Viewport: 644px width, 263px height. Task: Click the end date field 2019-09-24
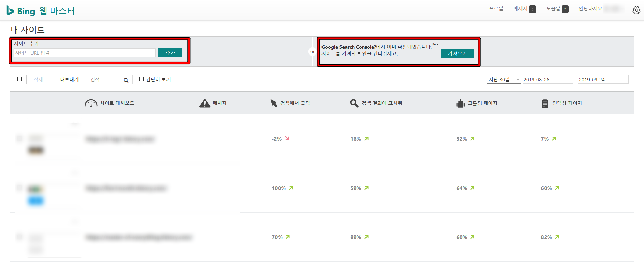pos(603,79)
